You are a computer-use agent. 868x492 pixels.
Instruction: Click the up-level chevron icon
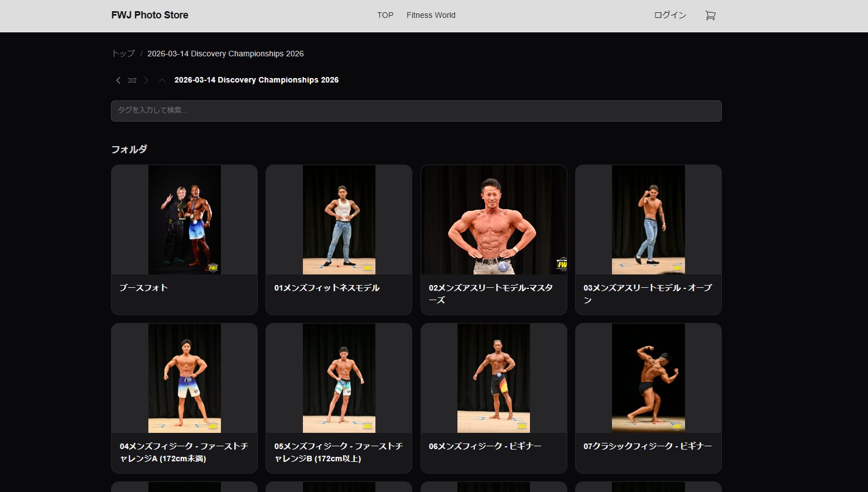pos(162,80)
